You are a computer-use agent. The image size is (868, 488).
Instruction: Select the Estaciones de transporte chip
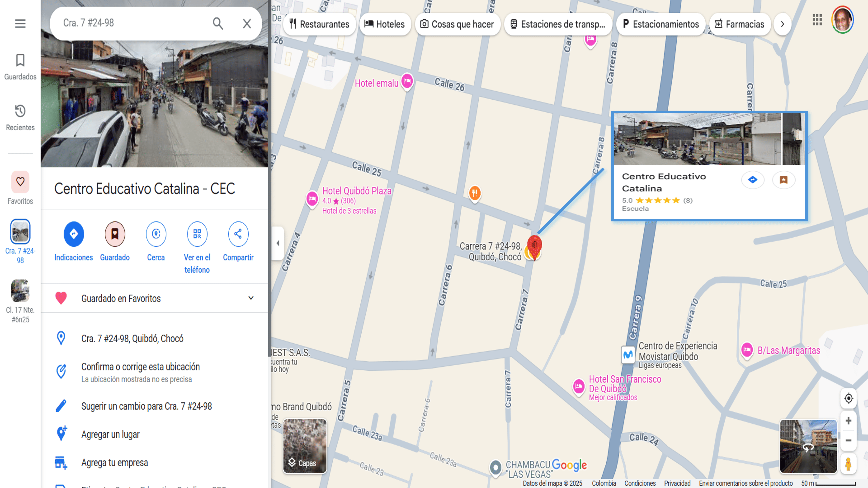(x=558, y=24)
